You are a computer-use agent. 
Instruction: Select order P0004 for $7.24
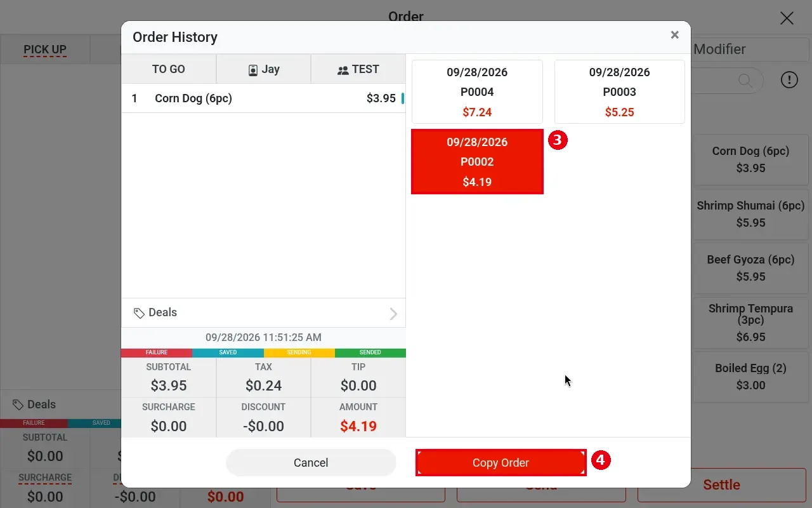point(477,92)
